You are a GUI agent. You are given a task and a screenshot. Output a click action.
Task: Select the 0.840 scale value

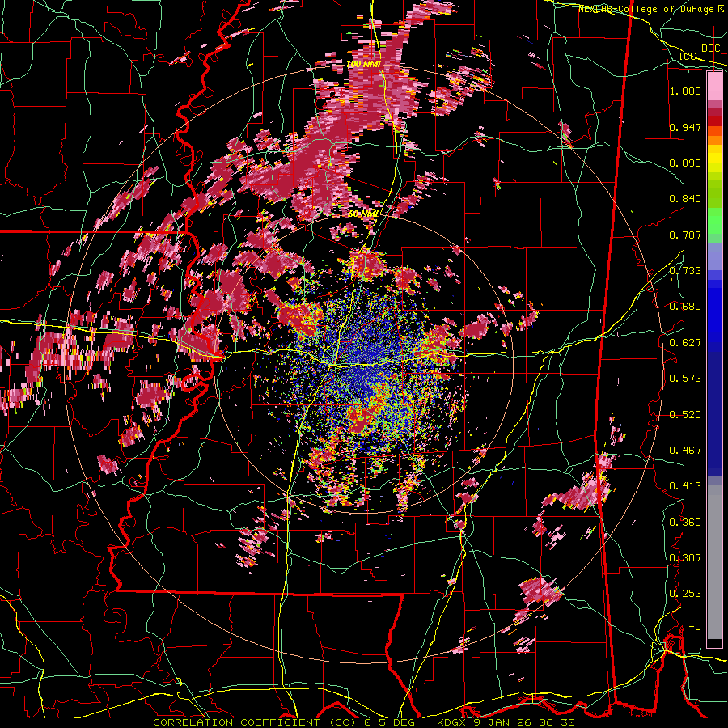coord(685,199)
